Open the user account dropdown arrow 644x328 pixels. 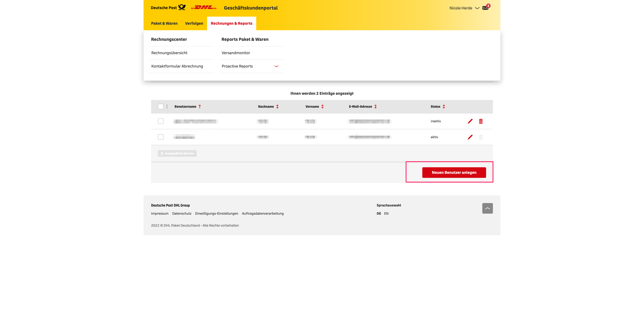(477, 8)
